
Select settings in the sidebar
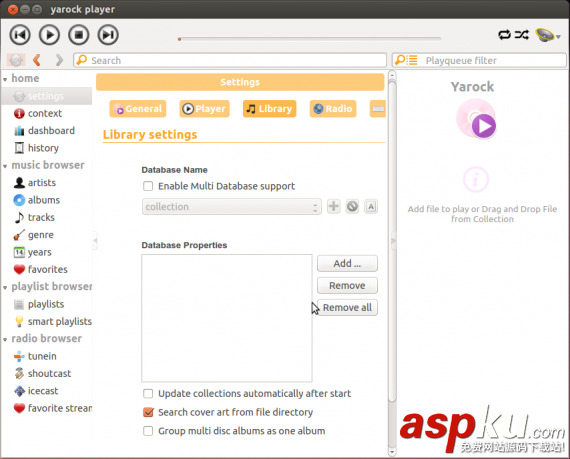click(x=47, y=96)
